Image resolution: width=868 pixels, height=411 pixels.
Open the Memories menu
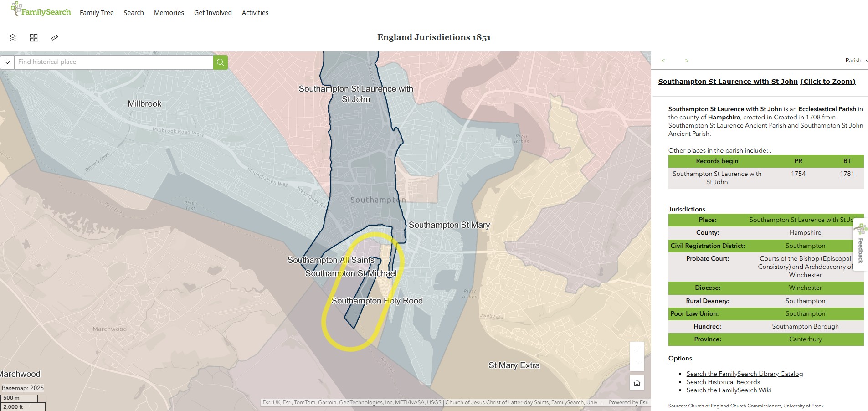point(169,13)
